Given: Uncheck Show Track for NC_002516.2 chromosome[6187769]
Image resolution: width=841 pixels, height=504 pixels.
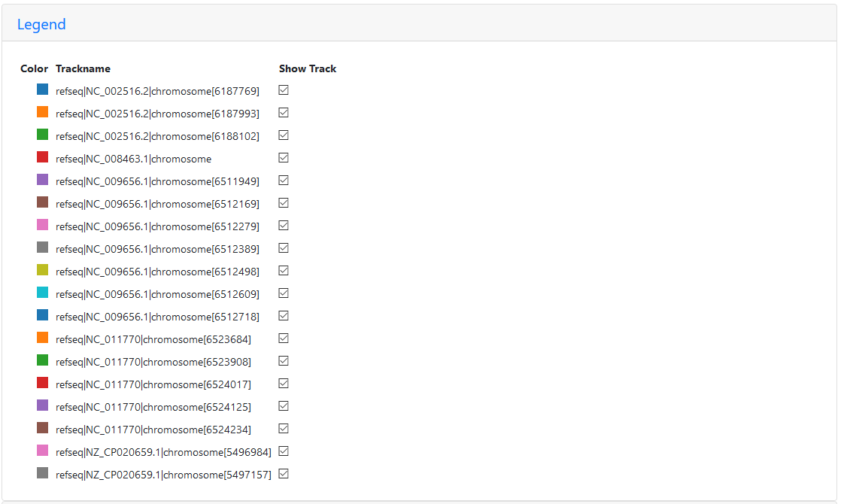Looking at the screenshot, I should (x=284, y=90).
